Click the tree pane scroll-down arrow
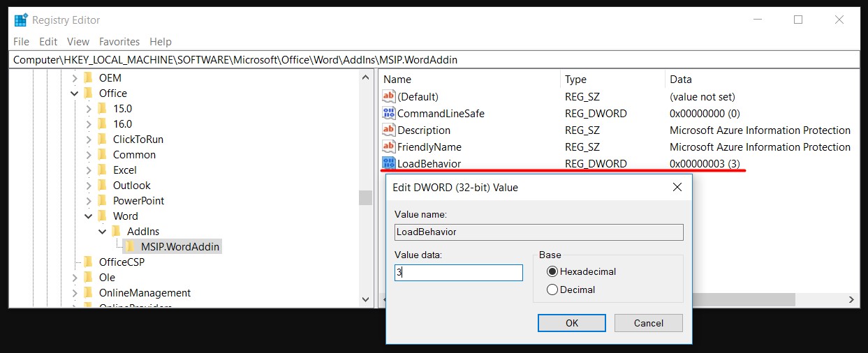This screenshot has width=868, height=353. 366,299
